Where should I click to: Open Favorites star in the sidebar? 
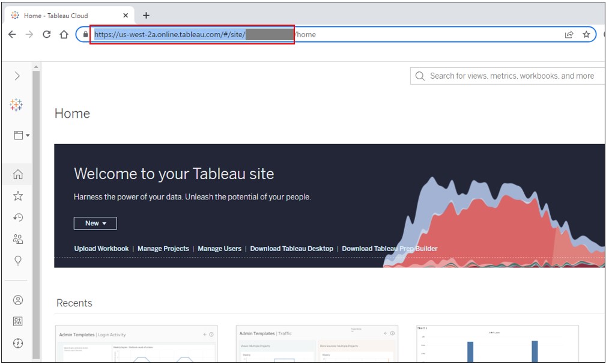[x=18, y=196]
